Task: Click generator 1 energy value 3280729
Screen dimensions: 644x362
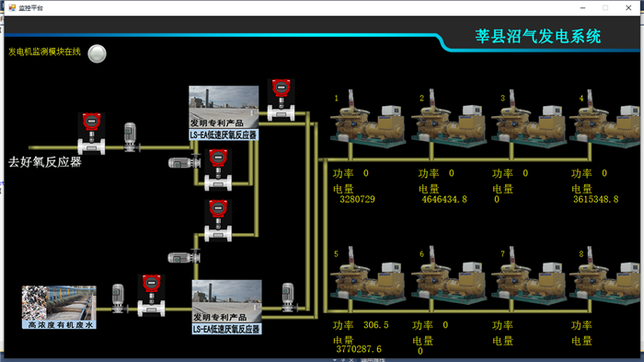Action: (x=357, y=200)
